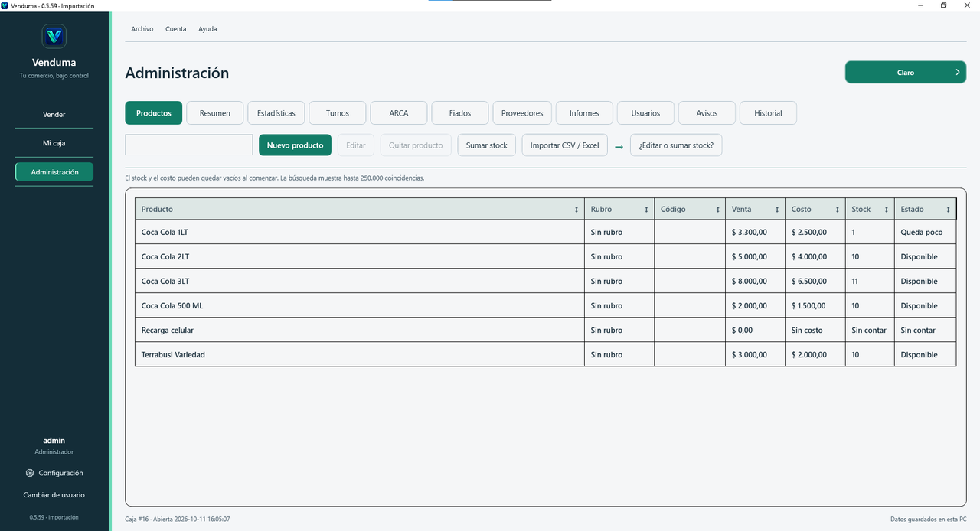The width and height of the screenshot is (980, 531).
Task: Click Cambiar de usuario
Action: pos(54,495)
